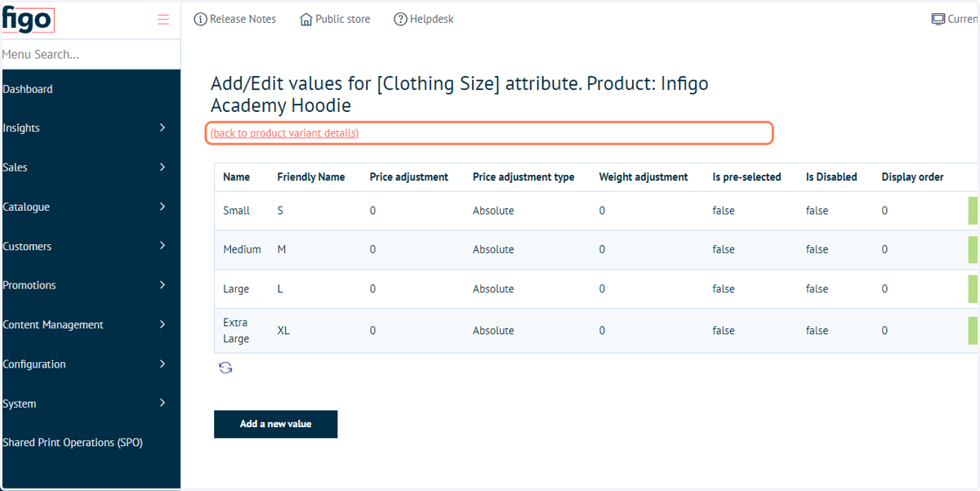Click the Price adjustment column header
This screenshot has height=491, width=980.
pyautogui.click(x=409, y=176)
